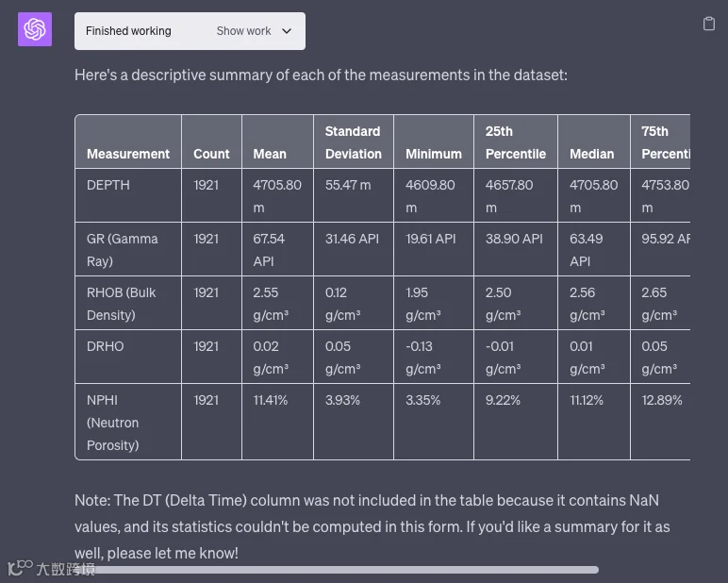
Task: Click the 25th Percentile column header
Action: pyautogui.click(x=515, y=142)
